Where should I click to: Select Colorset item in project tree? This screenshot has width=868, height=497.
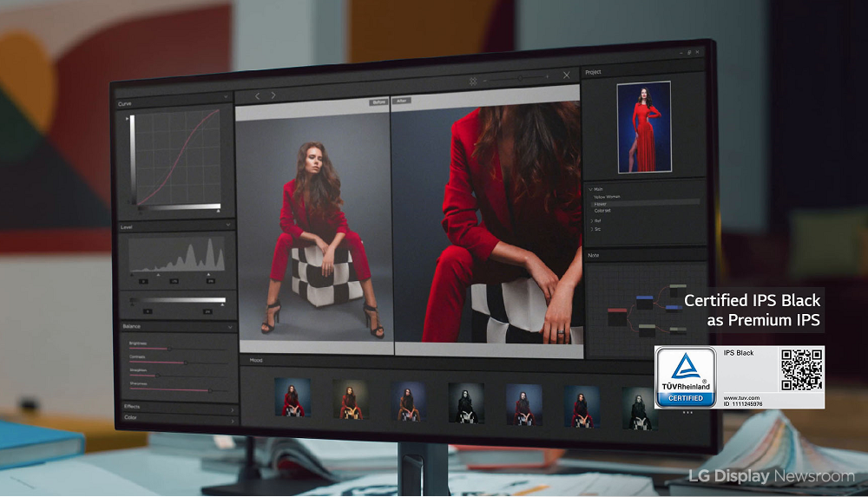coord(602,210)
